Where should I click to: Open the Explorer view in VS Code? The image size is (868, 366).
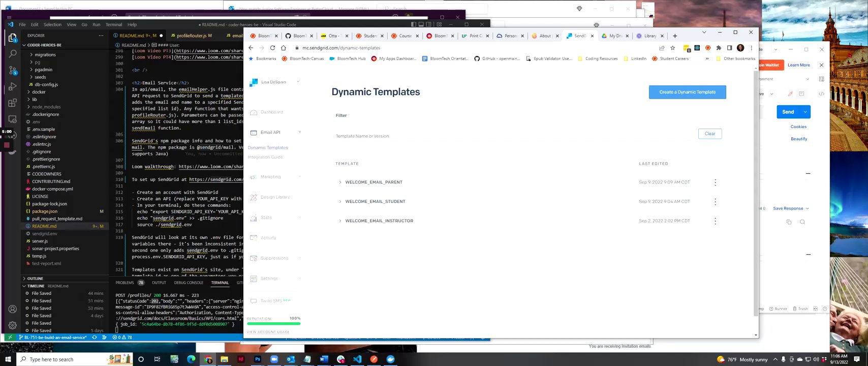[x=12, y=38]
